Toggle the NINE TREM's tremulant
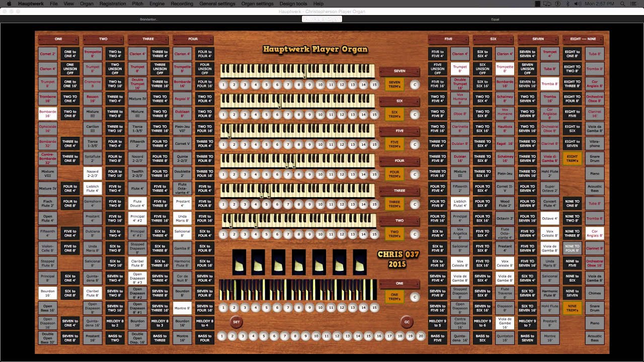 [x=572, y=308]
